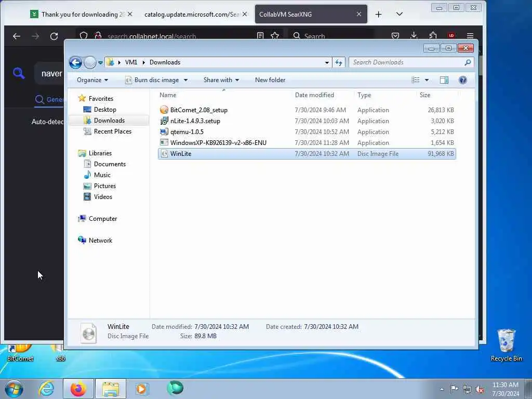Open the view options dropdown arrow
532x399 pixels.
(x=427, y=80)
